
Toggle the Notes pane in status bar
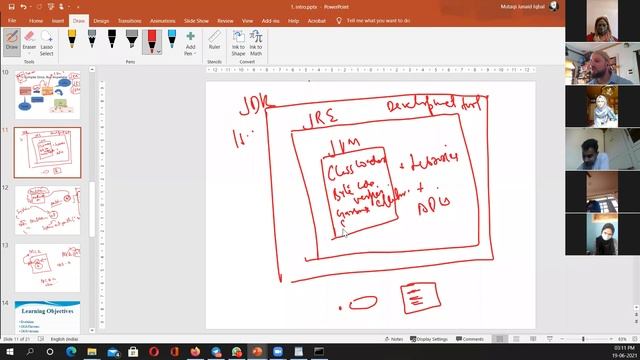click(x=394, y=339)
